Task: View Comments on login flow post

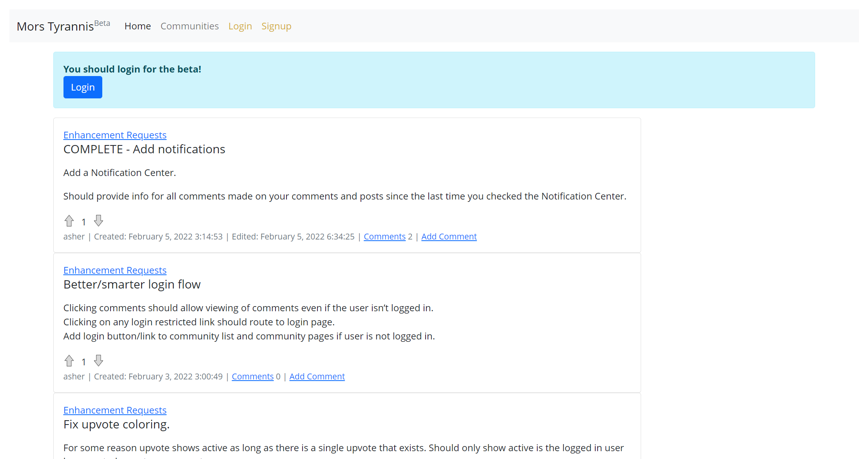Action: (x=252, y=377)
